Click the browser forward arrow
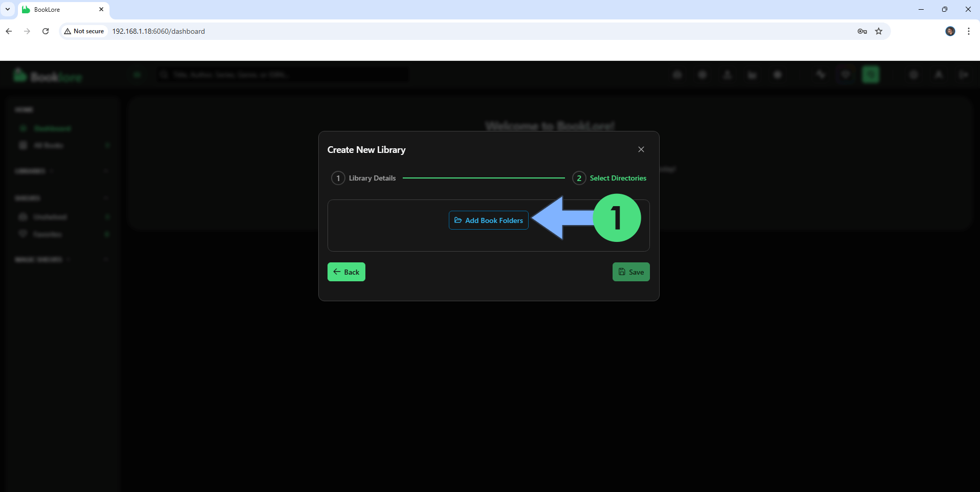The height and width of the screenshot is (492, 980). tap(27, 31)
